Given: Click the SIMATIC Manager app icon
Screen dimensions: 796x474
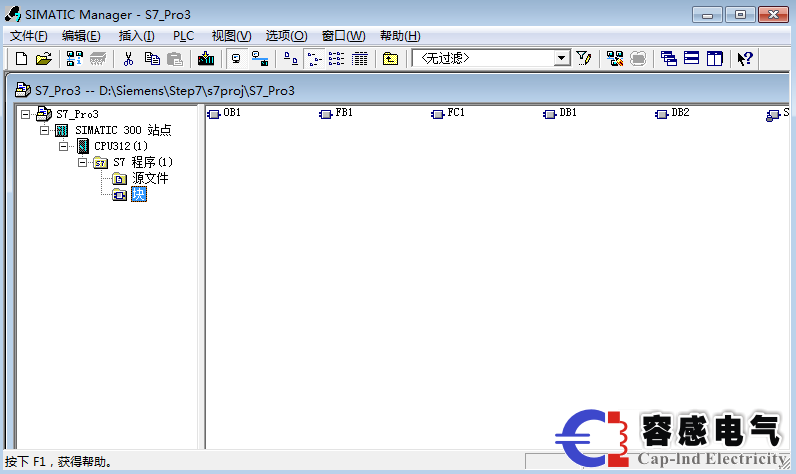Looking at the screenshot, I should click(13, 14).
